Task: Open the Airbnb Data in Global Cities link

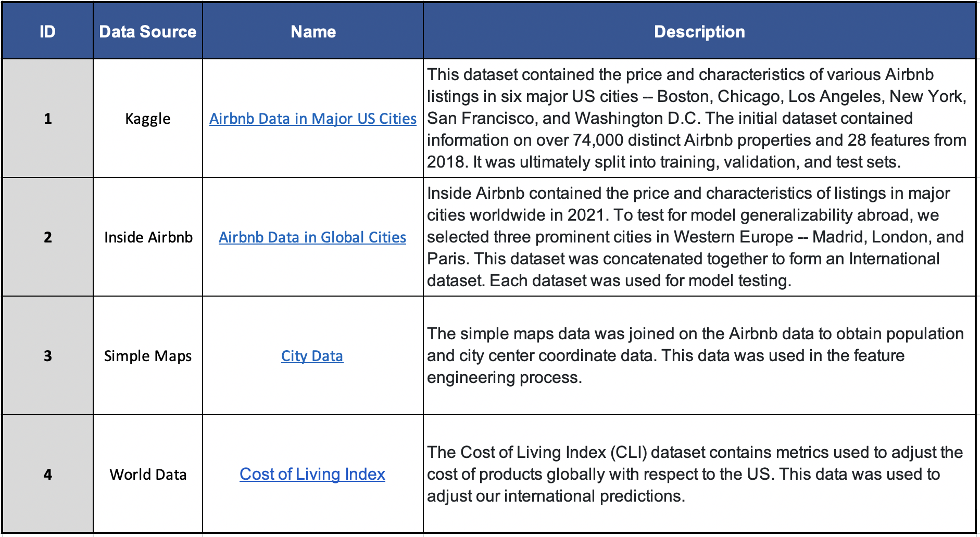Action: pyautogui.click(x=312, y=237)
